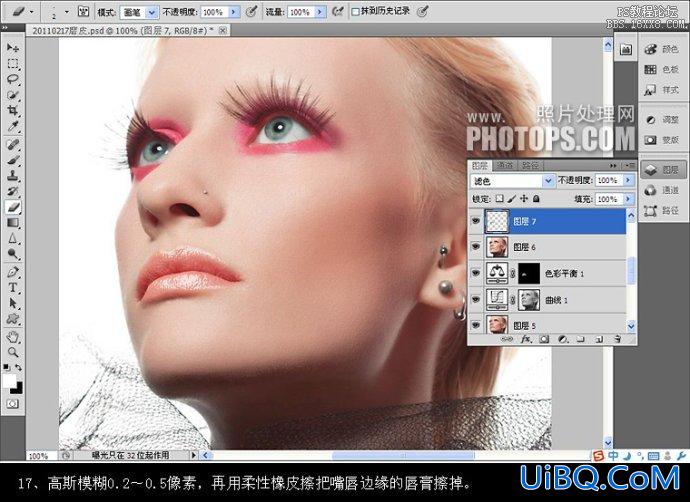
Task: Select the Quick Selection tool
Action: tap(13, 95)
